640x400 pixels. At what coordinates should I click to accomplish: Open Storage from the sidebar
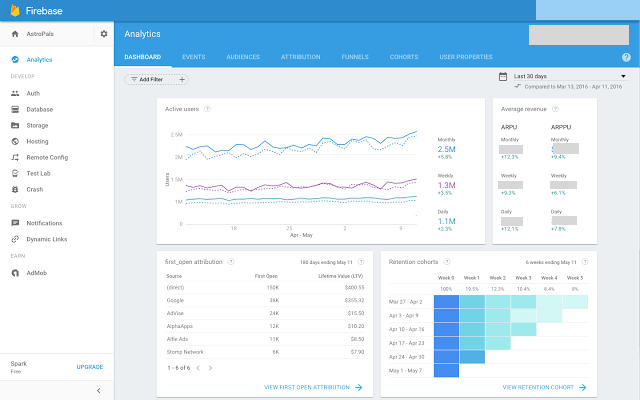click(37, 125)
